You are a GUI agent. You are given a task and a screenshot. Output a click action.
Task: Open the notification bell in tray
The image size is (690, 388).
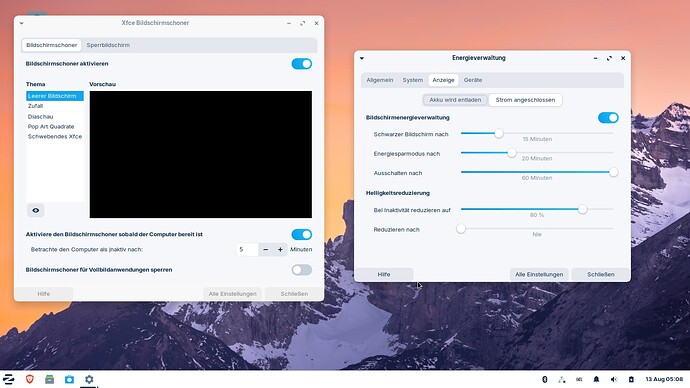(596, 379)
